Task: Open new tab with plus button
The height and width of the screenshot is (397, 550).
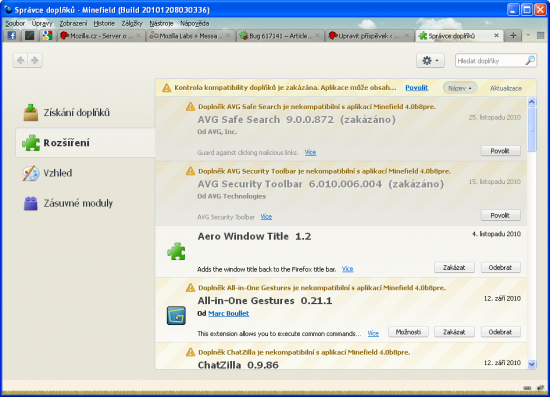Action: click(x=513, y=35)
